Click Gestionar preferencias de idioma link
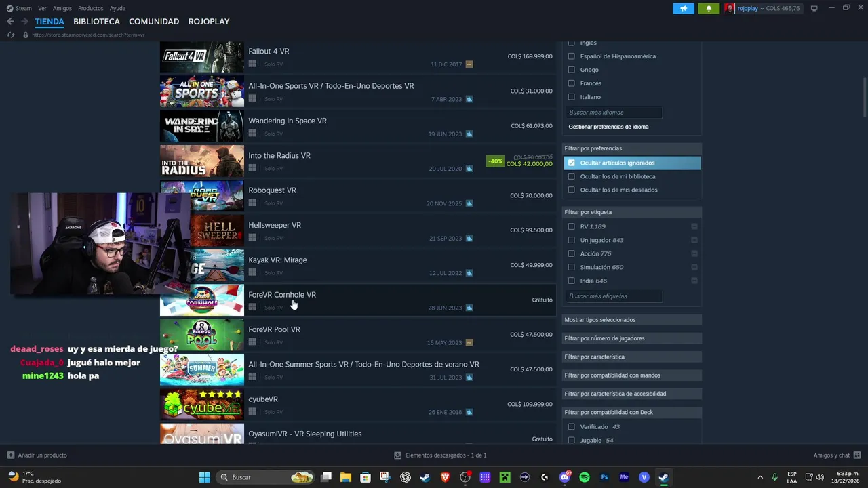 [x=608, y=127]
